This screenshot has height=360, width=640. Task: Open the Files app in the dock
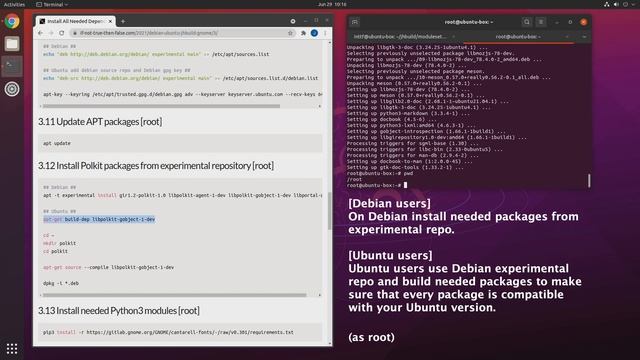pos(12,44)
